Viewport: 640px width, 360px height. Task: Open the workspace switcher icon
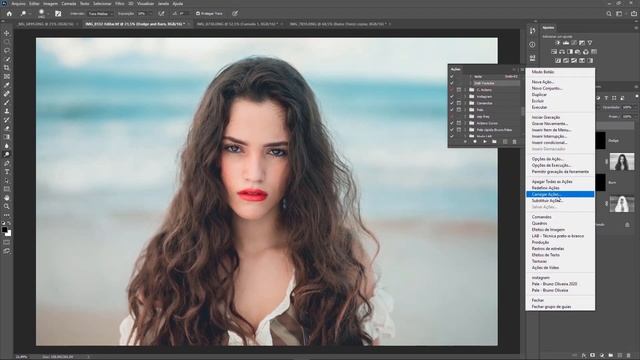619,13
